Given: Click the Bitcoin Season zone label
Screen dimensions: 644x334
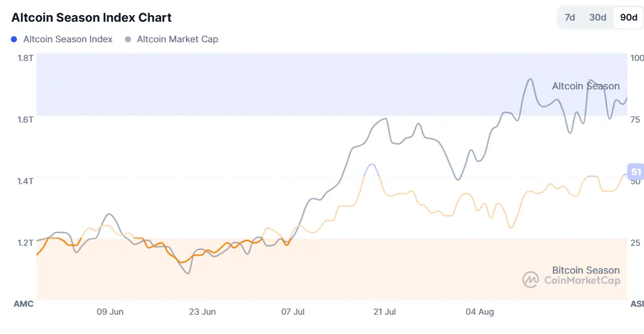Looking at the screenshot, I should point(585,270).
